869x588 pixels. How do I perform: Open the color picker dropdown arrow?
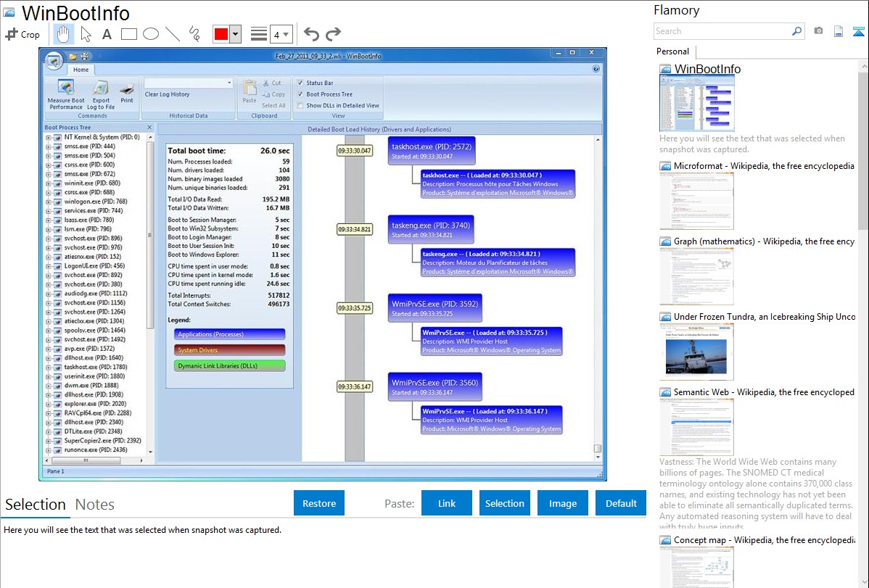[x=235, y=34]
